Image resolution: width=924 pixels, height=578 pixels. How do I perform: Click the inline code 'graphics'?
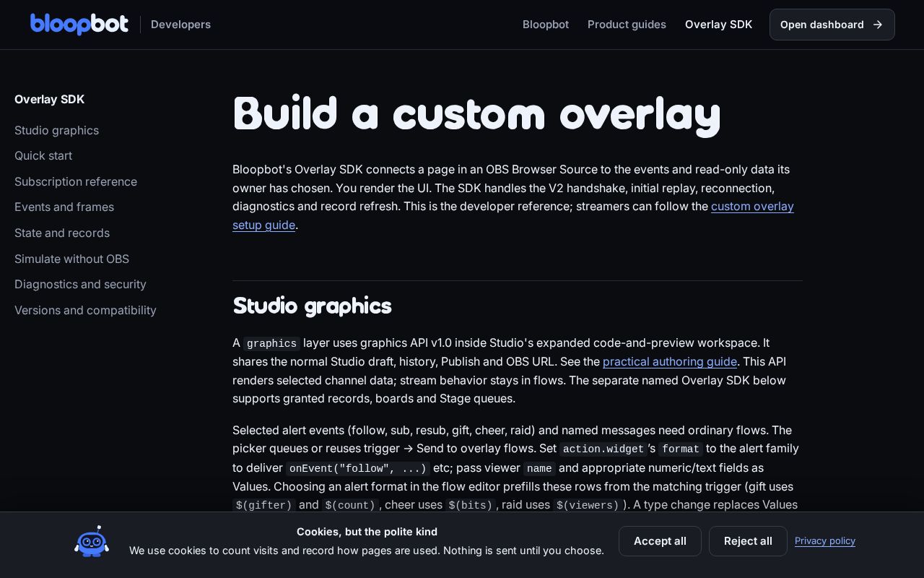271,343
